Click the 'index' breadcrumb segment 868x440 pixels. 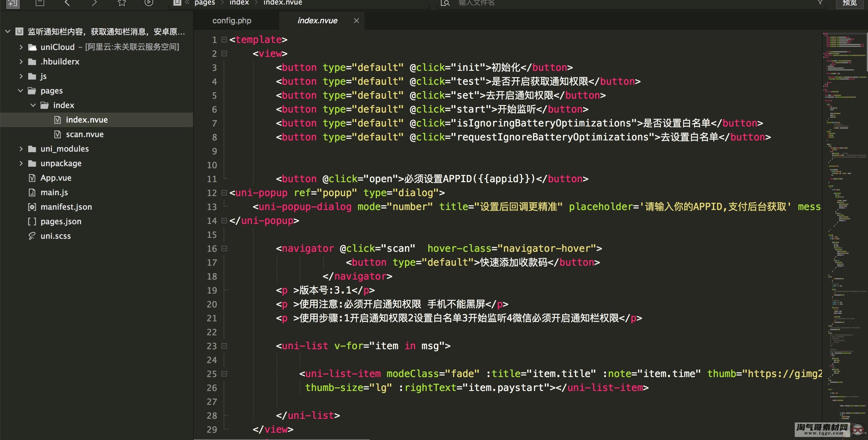pyautogui.click(x=239, y=3)
